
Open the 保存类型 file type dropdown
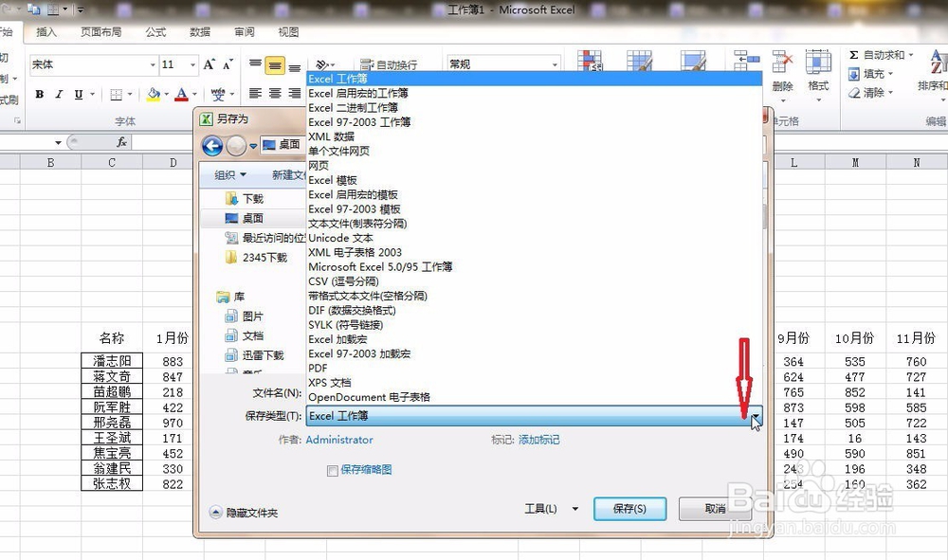point(756,417)
